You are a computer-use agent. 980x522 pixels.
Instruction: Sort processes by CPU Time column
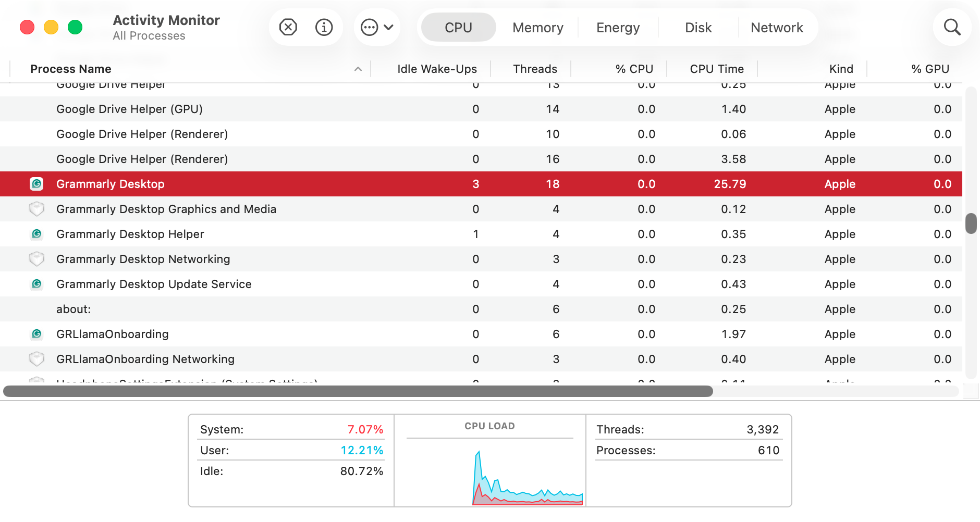(717, 68)
